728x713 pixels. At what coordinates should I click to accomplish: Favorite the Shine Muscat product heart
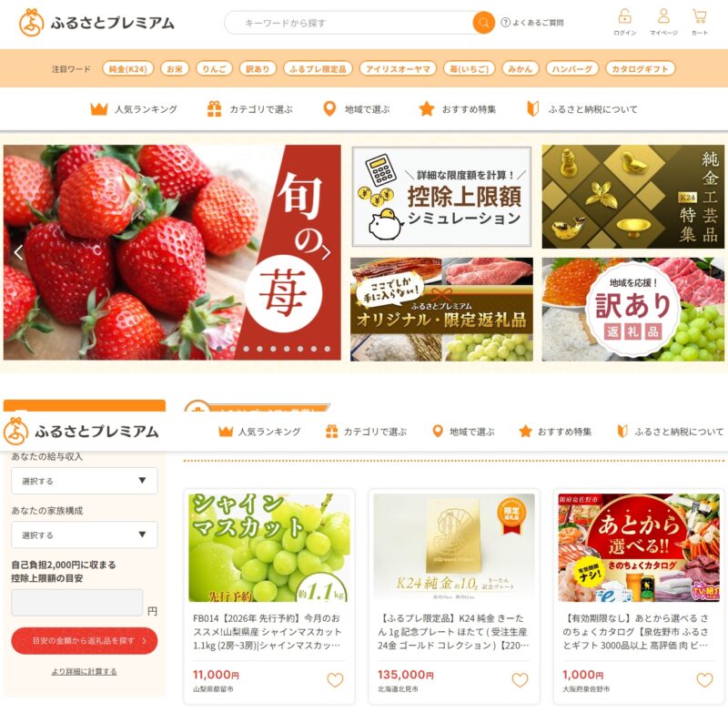pyautogui.click(x=335, y=680)
